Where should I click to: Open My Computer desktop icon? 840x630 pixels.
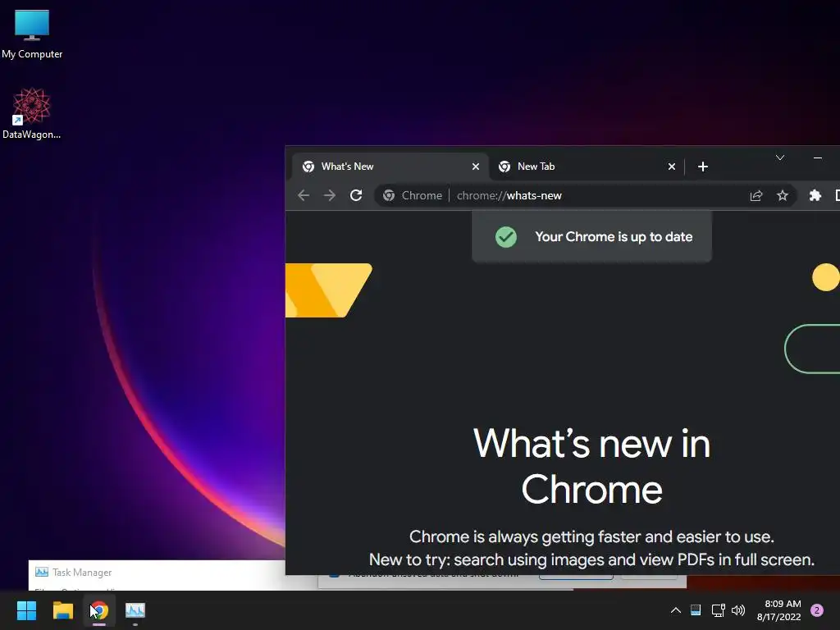(32, 34)
